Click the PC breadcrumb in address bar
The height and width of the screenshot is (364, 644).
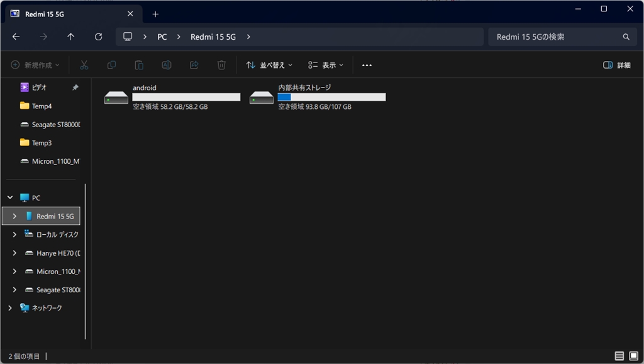[162, 37]
